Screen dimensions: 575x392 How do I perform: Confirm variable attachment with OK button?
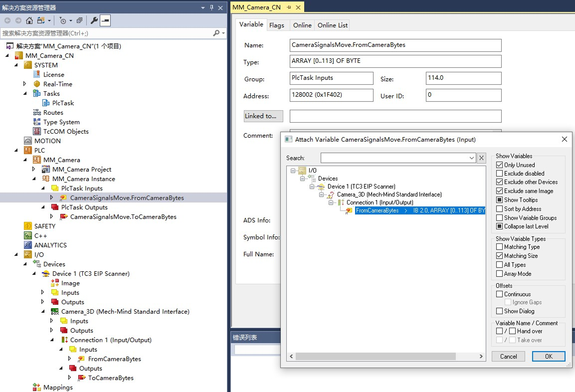(x=548, y=356)
